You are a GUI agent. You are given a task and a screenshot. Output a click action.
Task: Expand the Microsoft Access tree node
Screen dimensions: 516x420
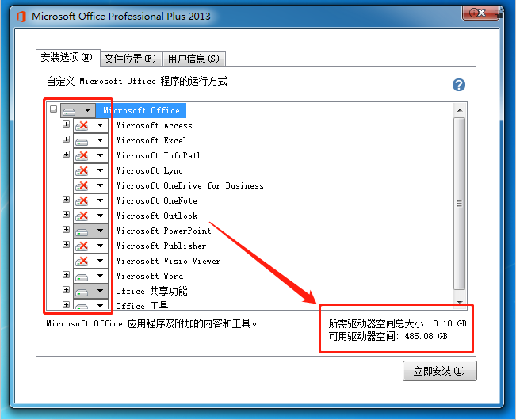coord(66,124)
